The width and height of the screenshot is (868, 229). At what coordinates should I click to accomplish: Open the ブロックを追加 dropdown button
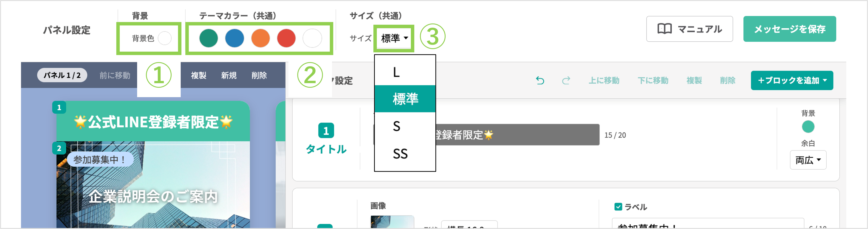pos(792,80)
